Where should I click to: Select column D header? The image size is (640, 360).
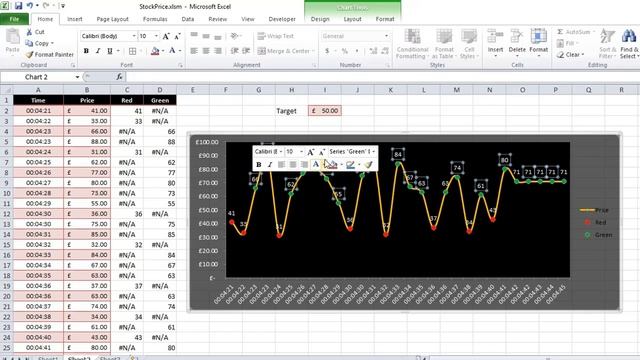point(160,90)
